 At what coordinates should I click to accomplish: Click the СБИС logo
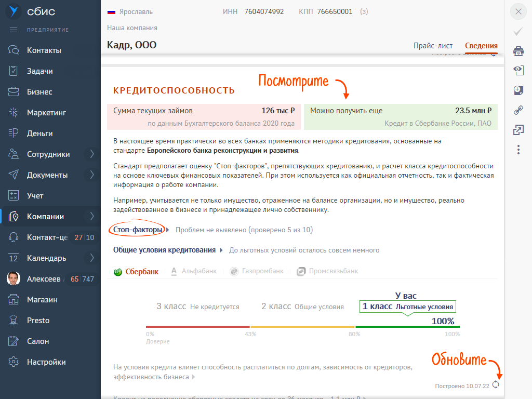[x=31, y=11]
